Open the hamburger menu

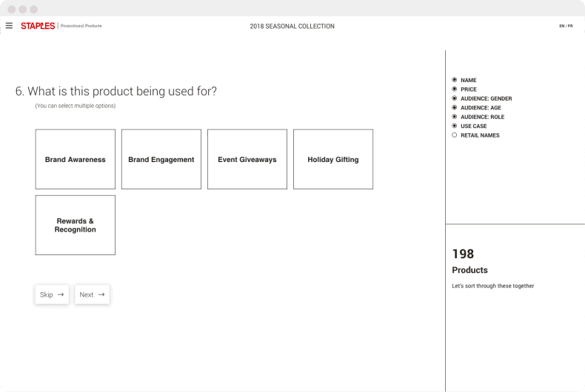[9, 25]
